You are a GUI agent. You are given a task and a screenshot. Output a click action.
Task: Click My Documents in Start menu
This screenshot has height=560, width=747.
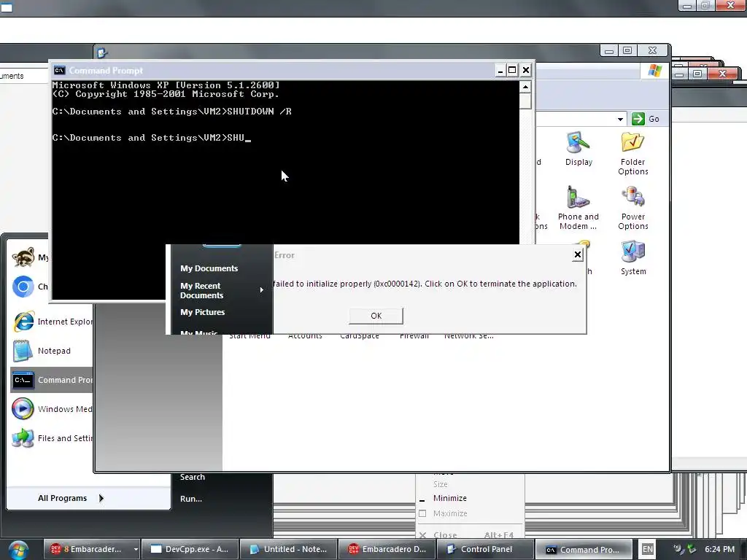209,268
